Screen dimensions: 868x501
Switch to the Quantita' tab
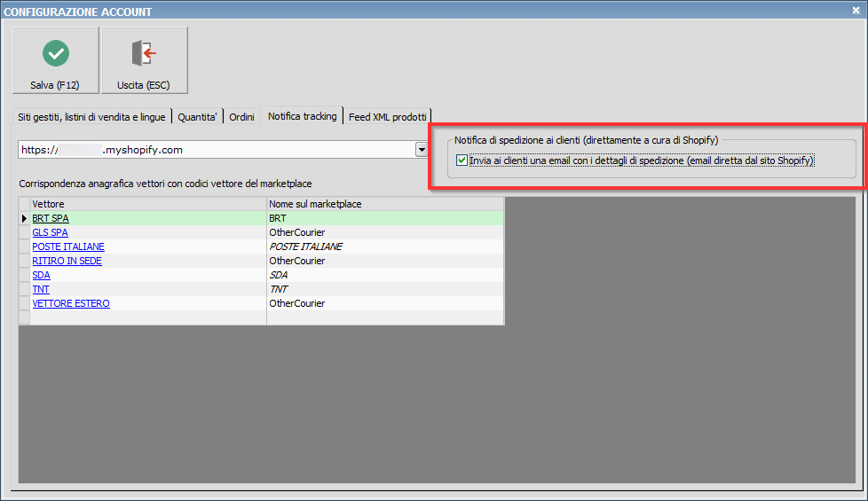point(197,117)
